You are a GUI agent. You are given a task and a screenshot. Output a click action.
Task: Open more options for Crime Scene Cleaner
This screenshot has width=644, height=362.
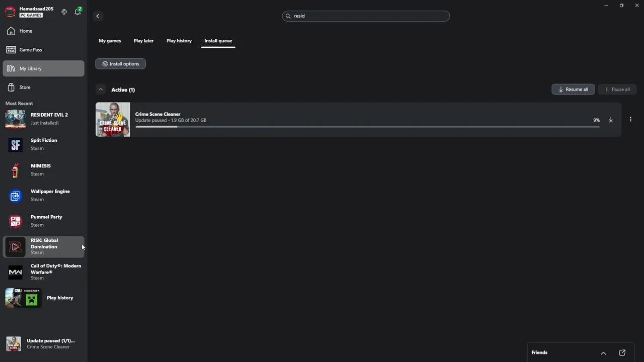tap(630, 120)
